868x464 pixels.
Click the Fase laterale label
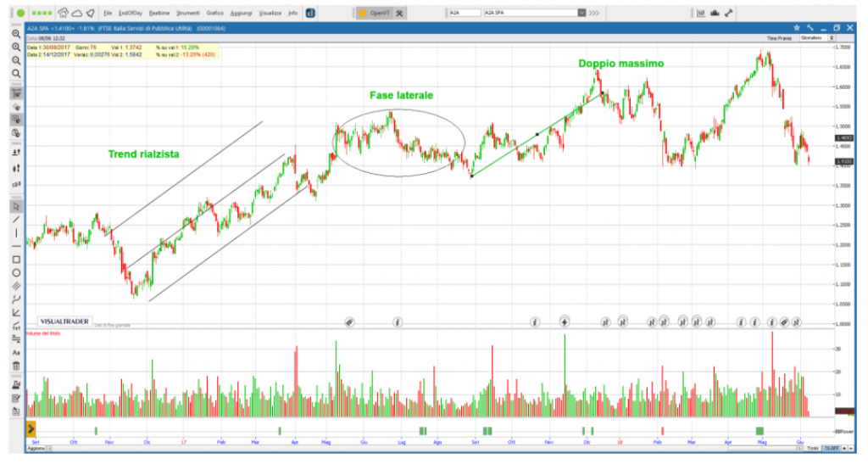[401, 95]
